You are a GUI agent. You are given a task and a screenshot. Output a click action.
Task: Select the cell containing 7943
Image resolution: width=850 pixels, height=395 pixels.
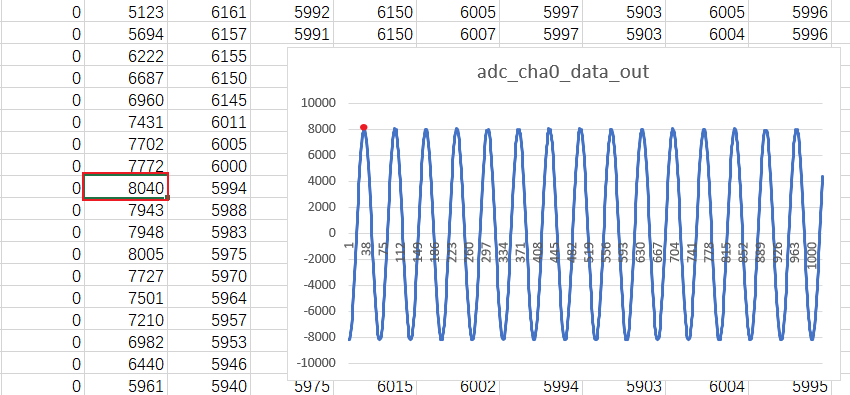tap(126, 210)
